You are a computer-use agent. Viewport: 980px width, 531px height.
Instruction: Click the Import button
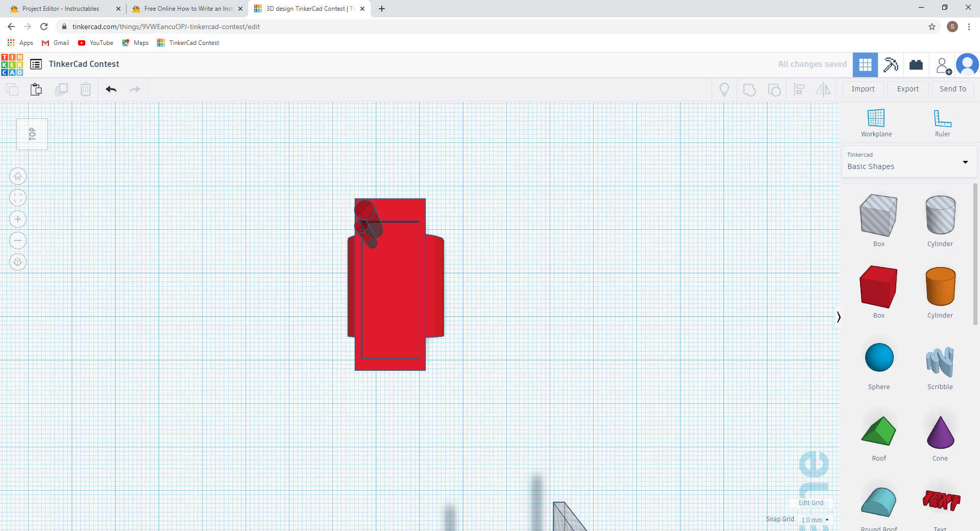[863, 89]
